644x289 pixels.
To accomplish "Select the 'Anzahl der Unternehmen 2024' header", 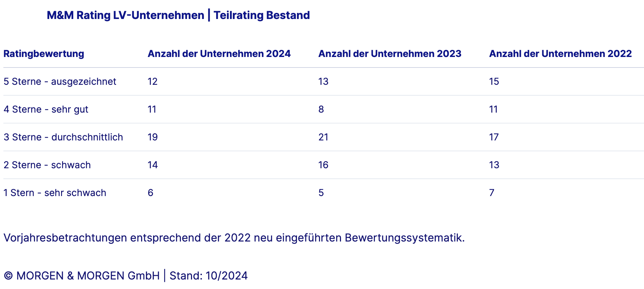I will tap(219, 54).
